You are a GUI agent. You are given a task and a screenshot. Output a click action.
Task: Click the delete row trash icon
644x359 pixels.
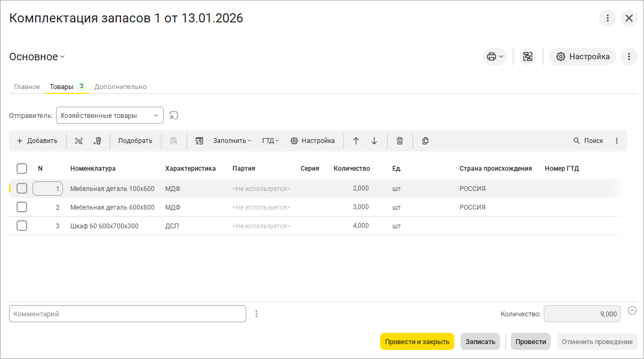click(x=400, y=141)
